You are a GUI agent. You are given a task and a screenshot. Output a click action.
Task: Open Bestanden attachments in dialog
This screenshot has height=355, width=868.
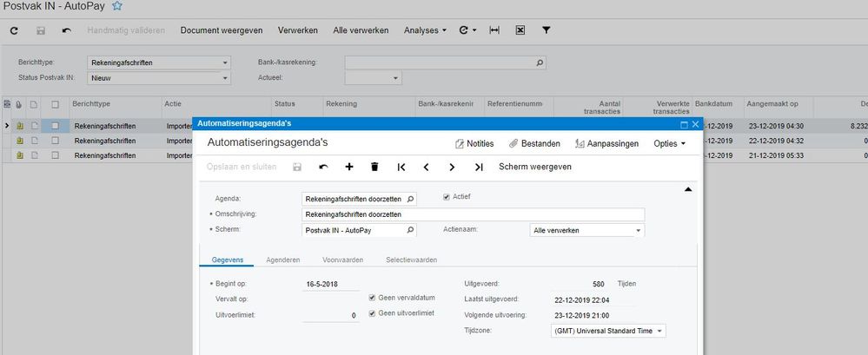pyautogui.click(x=534, y=144)
